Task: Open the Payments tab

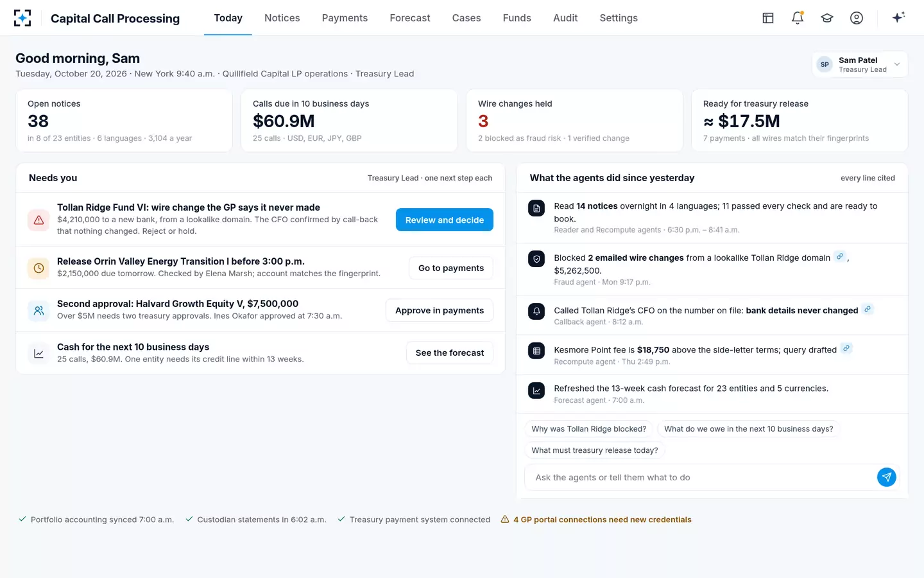Action: (345, 18)
